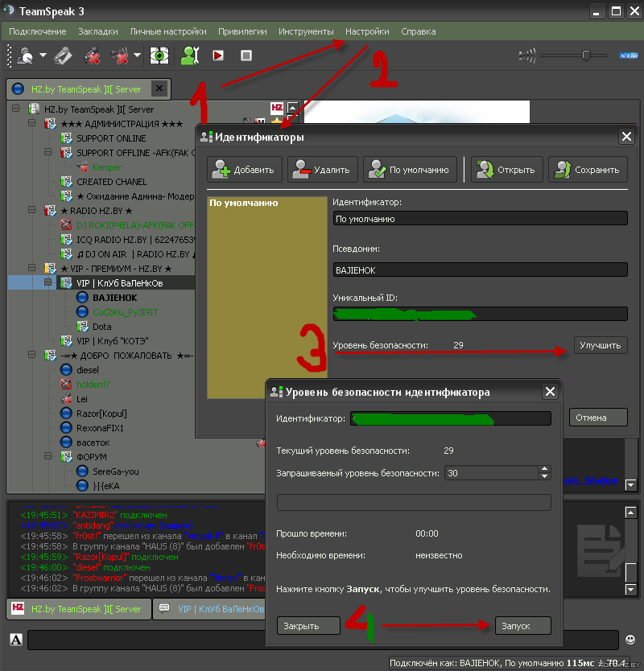Click the stop recording square icon
Viewport: 644px width, 671px height.
coord(246,56)
